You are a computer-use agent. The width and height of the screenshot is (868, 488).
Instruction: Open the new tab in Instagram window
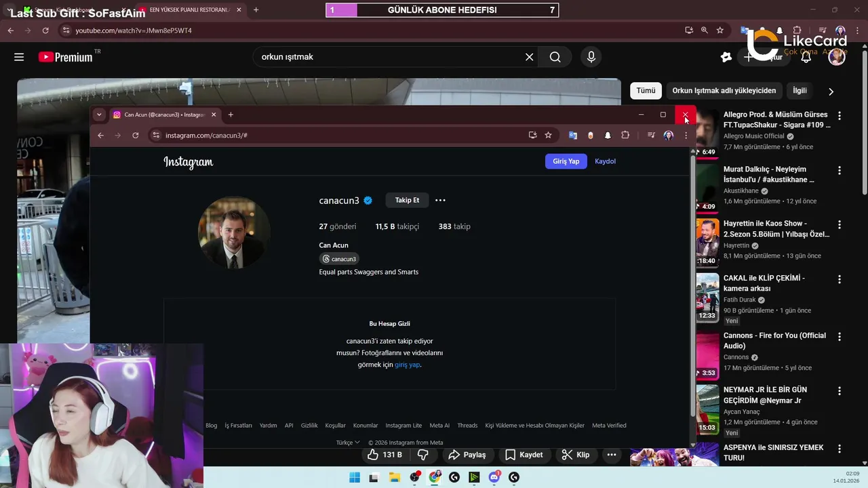pyautogui.click(x=231, y=115)
